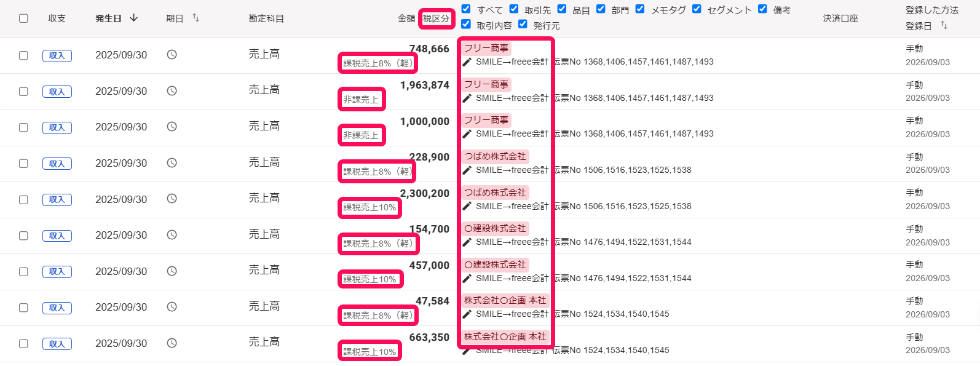Uncheck the 備考 filter checkbox

point(762,9)
